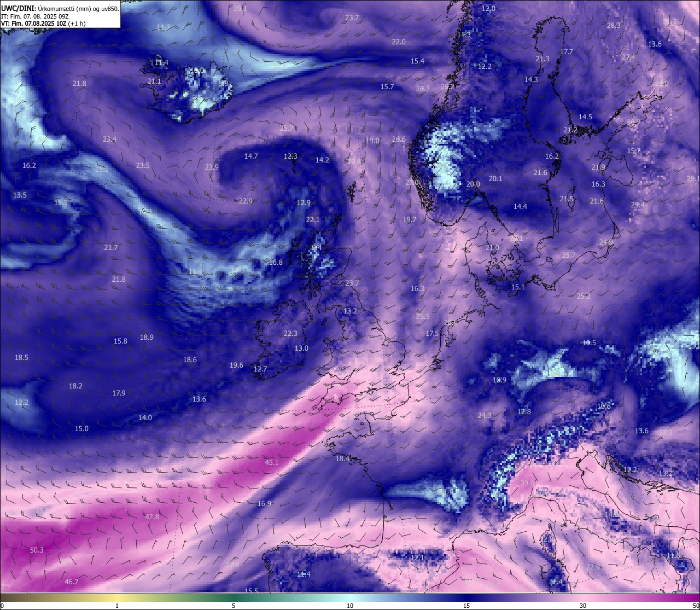700x610 pixels.
Task: Click the 12.8 value over the Alps region
Action: (x=524, y=411)
